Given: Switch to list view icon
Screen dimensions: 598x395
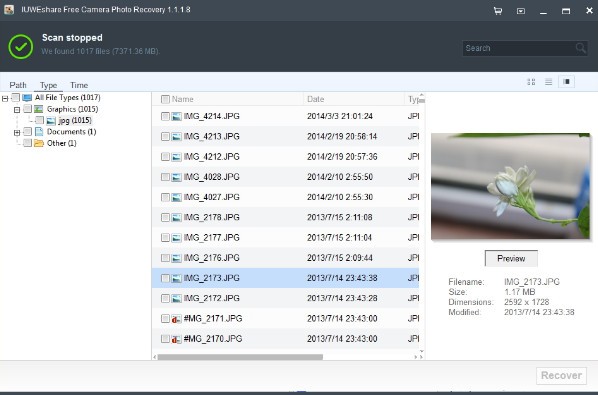Looking at the screenshot, I should point(548,82).
